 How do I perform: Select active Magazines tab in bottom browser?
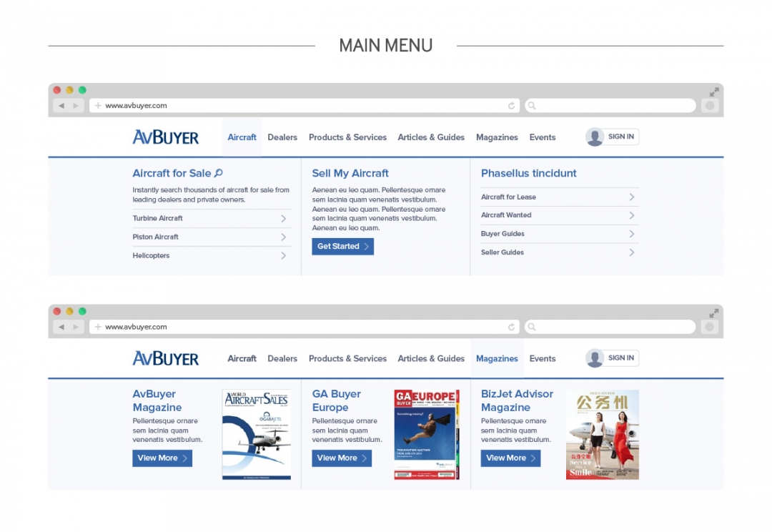tap(497, 359)
